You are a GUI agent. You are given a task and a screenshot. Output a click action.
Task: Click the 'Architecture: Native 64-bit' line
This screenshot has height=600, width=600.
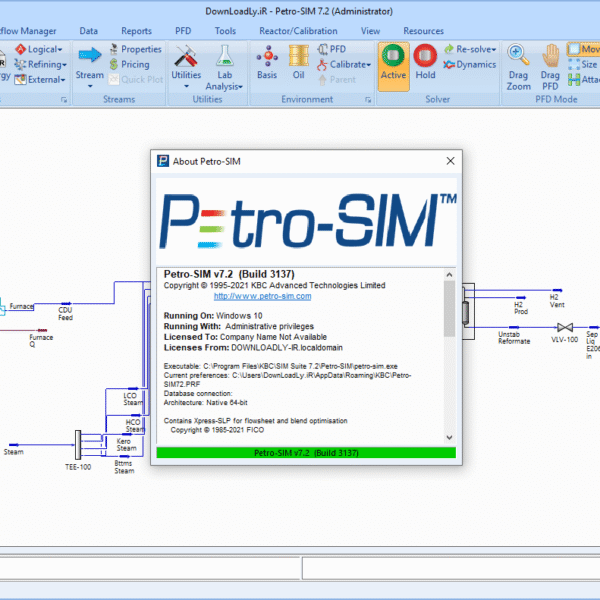coord(205,403)
